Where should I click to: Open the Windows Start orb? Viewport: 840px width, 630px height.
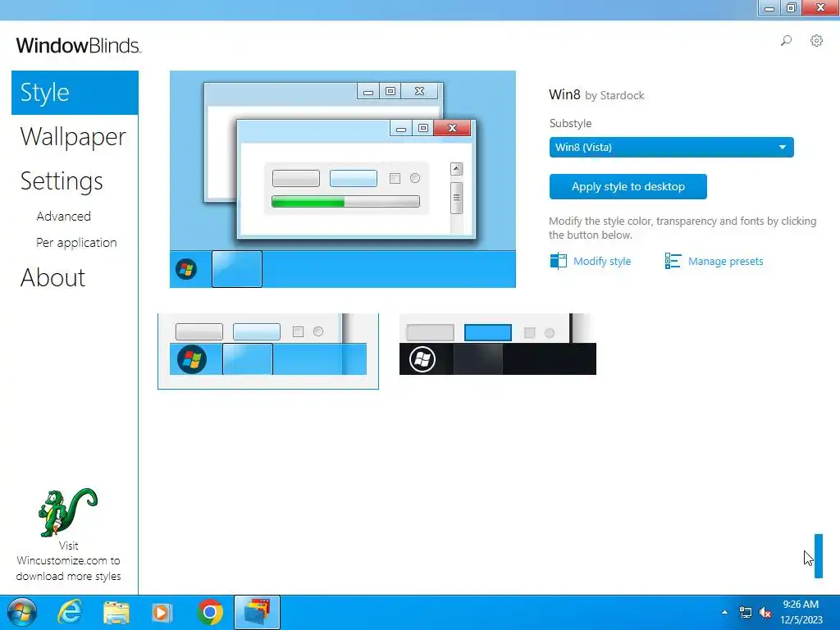[22, 612]
